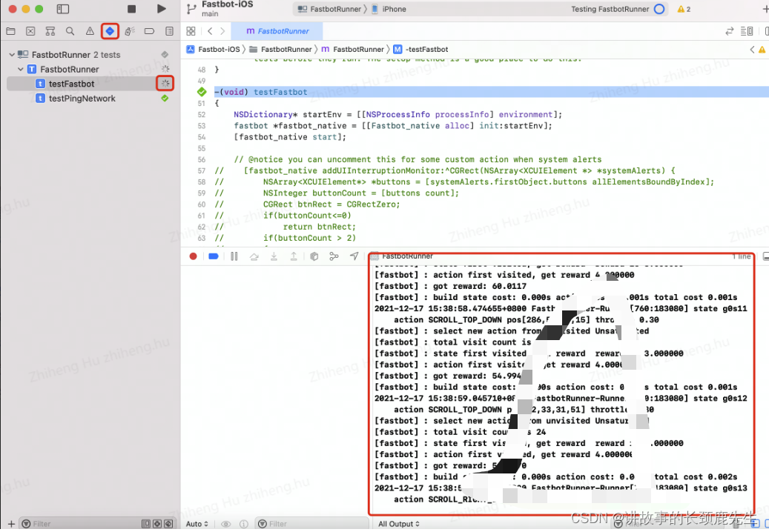
Task: Click the variables view Filter field
Action: tap(312, 524)
